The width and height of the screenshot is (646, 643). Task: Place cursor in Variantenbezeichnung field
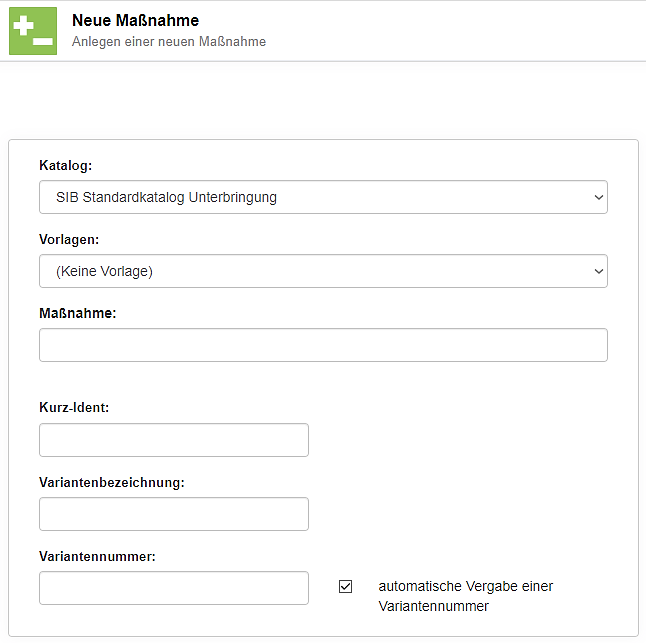174,514
